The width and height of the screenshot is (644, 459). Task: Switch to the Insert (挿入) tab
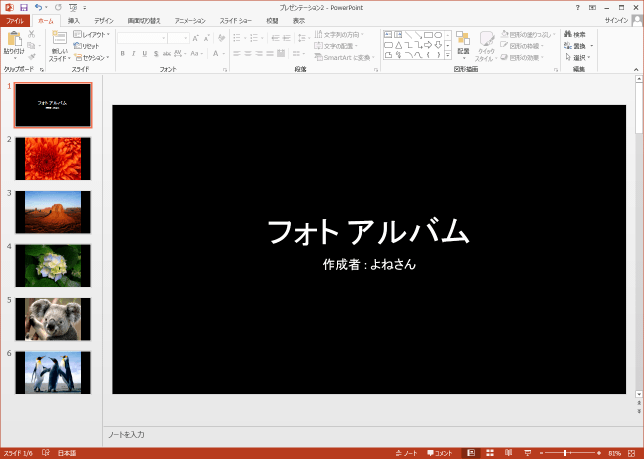point(73,20)
